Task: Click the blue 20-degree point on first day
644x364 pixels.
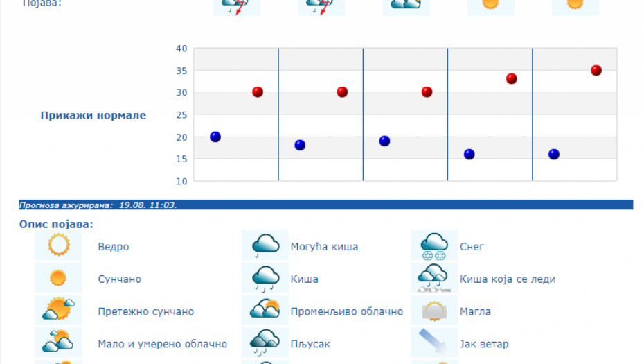Action: tap(215, 137)
